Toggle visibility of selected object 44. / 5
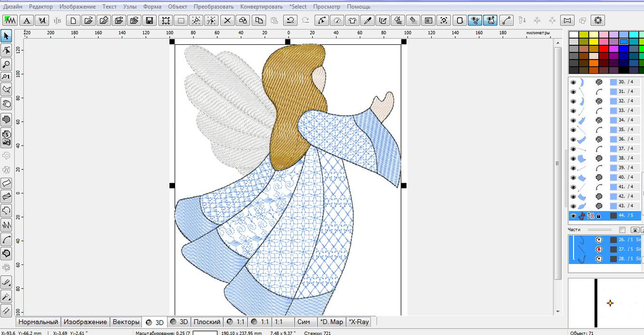The width and height of the screenshot is (644, 335). point(573,216)
